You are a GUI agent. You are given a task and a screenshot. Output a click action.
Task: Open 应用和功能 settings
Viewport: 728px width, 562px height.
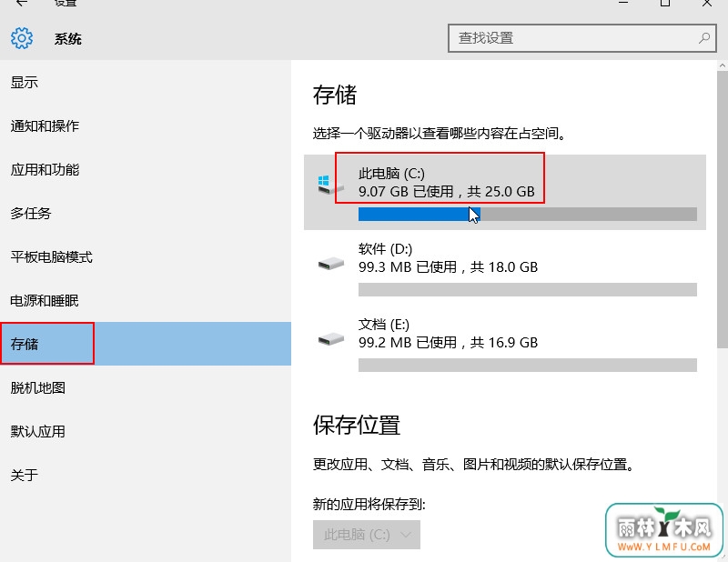146,170
